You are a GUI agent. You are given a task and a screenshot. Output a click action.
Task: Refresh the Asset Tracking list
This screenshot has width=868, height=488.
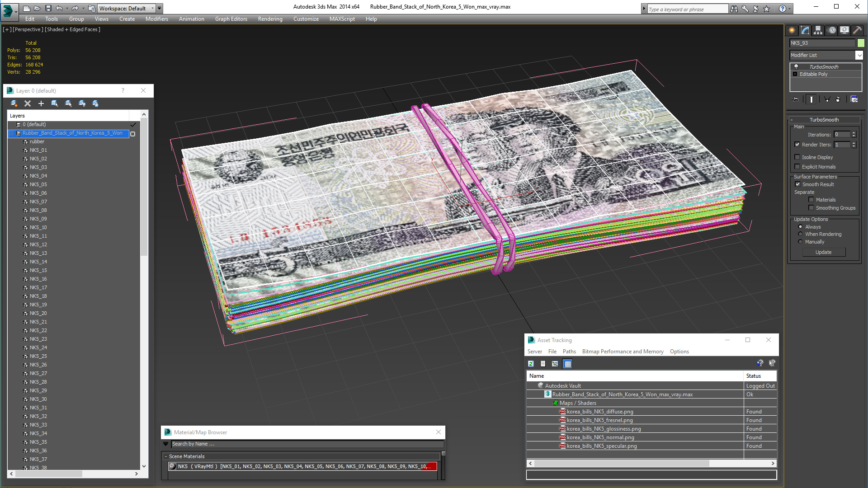click(x=531, y=364)
